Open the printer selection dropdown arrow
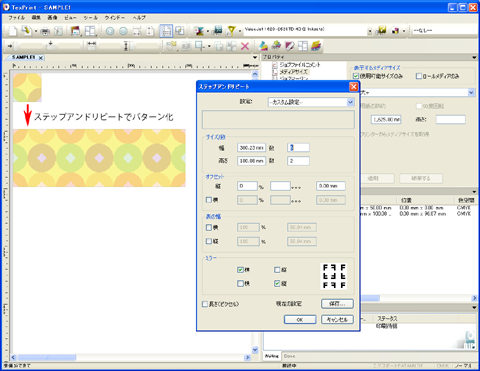Viewport: 480px width, 371px height. (x=370, y=31)
